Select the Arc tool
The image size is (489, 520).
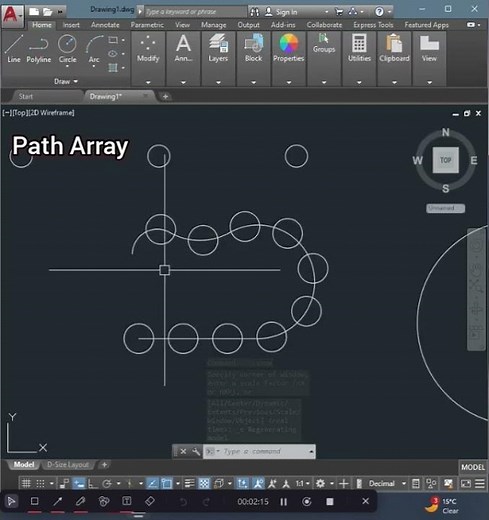click(94, 49)
